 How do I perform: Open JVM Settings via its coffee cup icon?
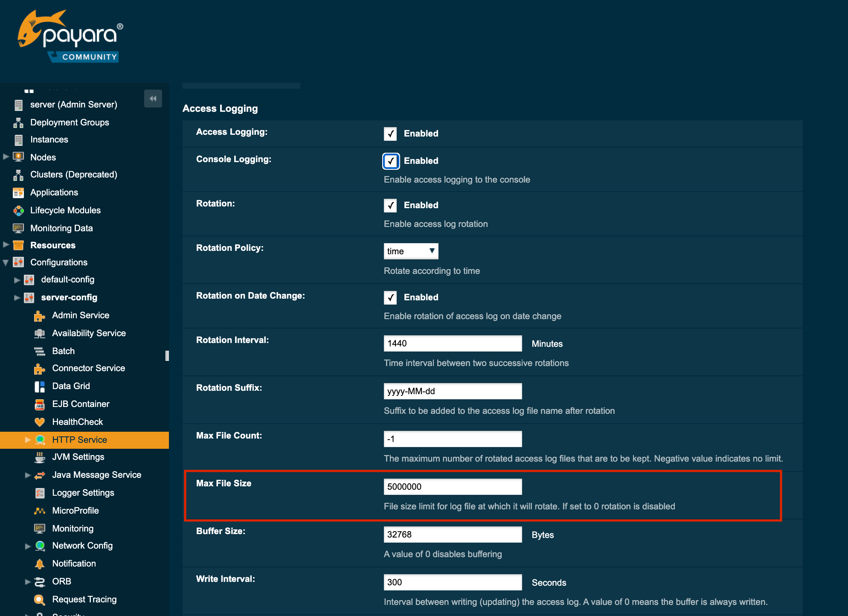click(x=40, y=457)
